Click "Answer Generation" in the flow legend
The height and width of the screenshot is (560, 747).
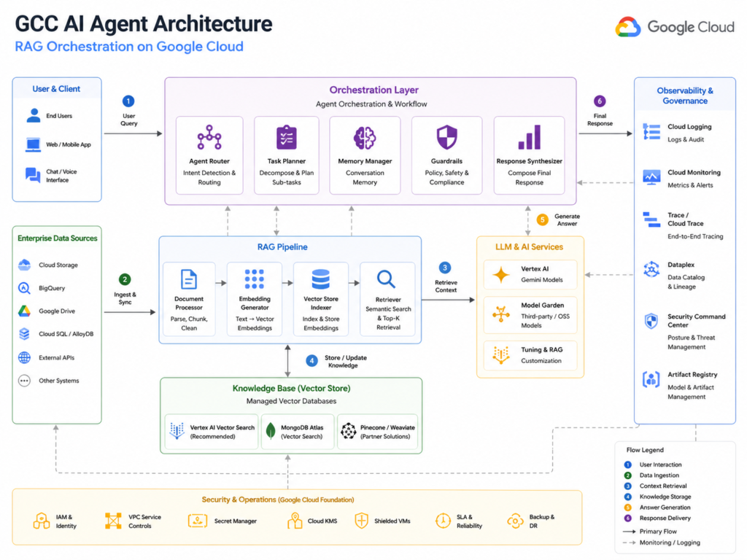point(665,507)
